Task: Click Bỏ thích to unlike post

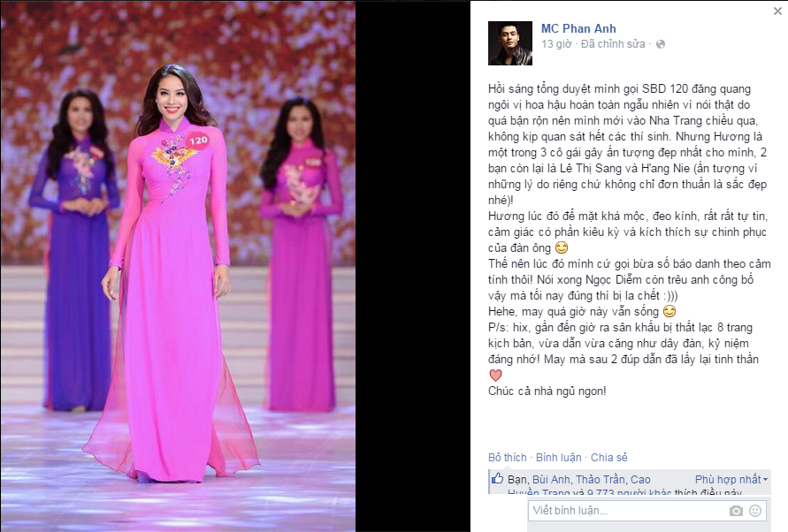Action: point(507,458)
